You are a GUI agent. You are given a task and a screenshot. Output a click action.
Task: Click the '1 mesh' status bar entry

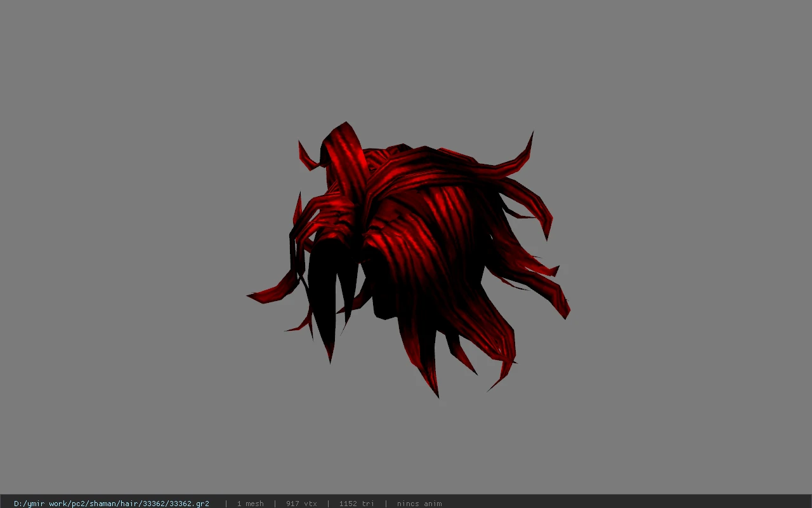[x=250, y=504]
